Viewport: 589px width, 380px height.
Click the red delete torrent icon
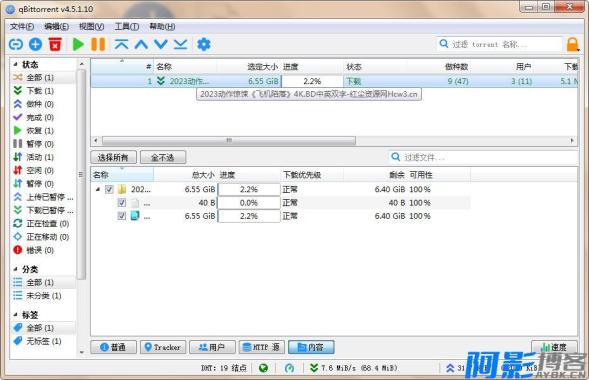coord(55,44)
